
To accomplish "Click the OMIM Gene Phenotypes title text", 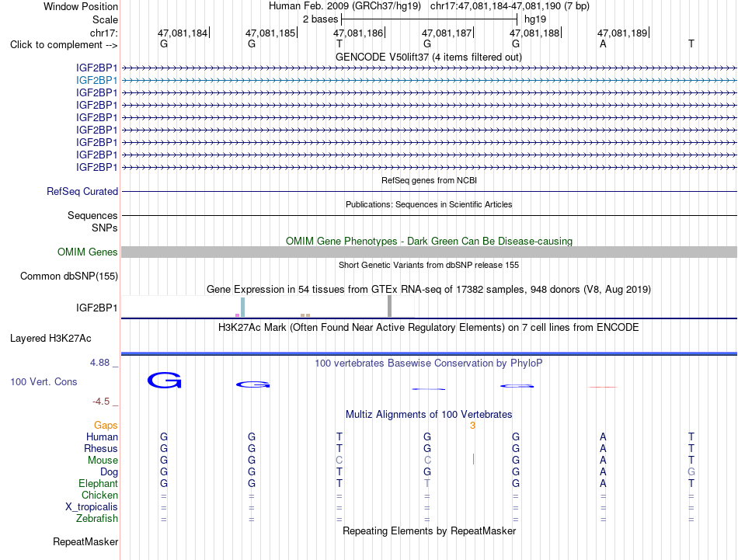I will point(429,241).
